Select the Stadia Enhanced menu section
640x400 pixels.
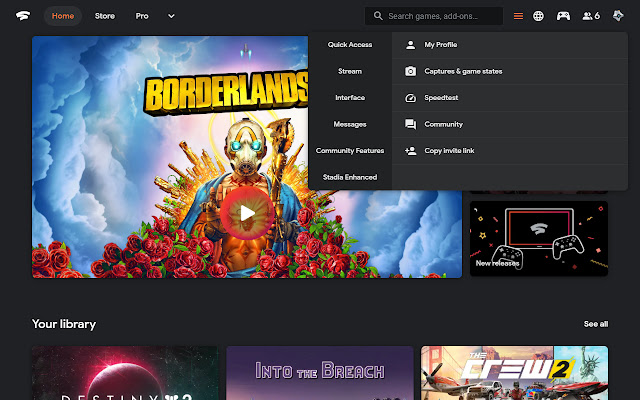pyautogui.click(x=350, y=177)
